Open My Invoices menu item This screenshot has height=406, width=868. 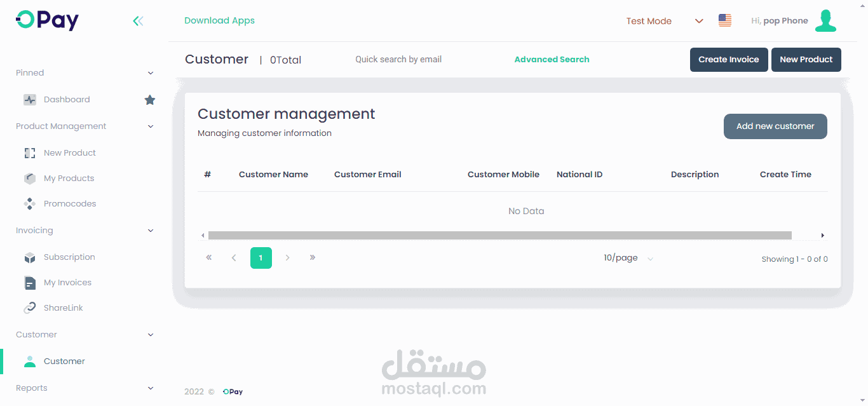[x=67, y=283]
